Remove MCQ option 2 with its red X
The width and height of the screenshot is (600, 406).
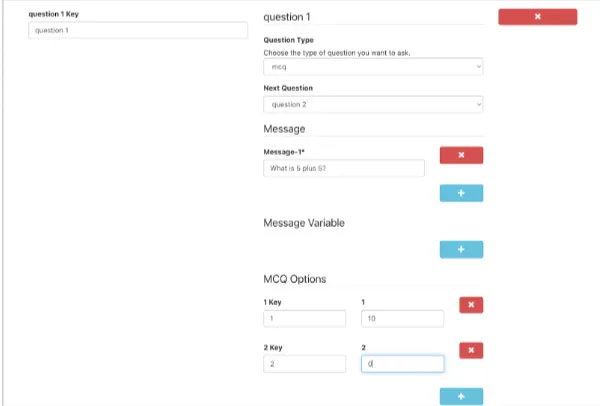[471, 350]
